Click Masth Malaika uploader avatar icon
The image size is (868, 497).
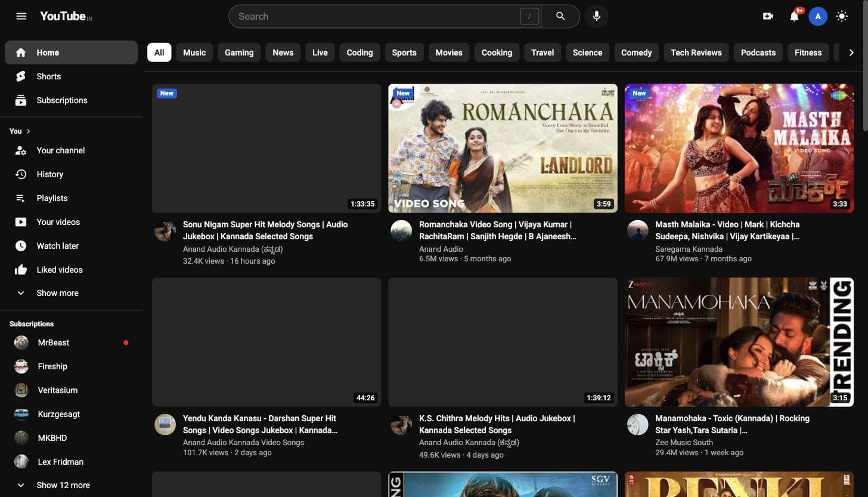coord(637,230)
